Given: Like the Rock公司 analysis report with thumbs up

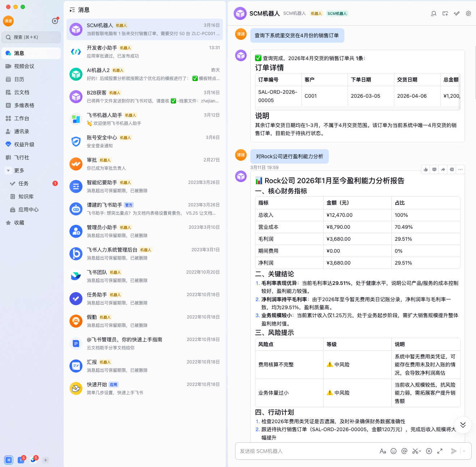Looking at the screenshot, I should tap(425, 169).
